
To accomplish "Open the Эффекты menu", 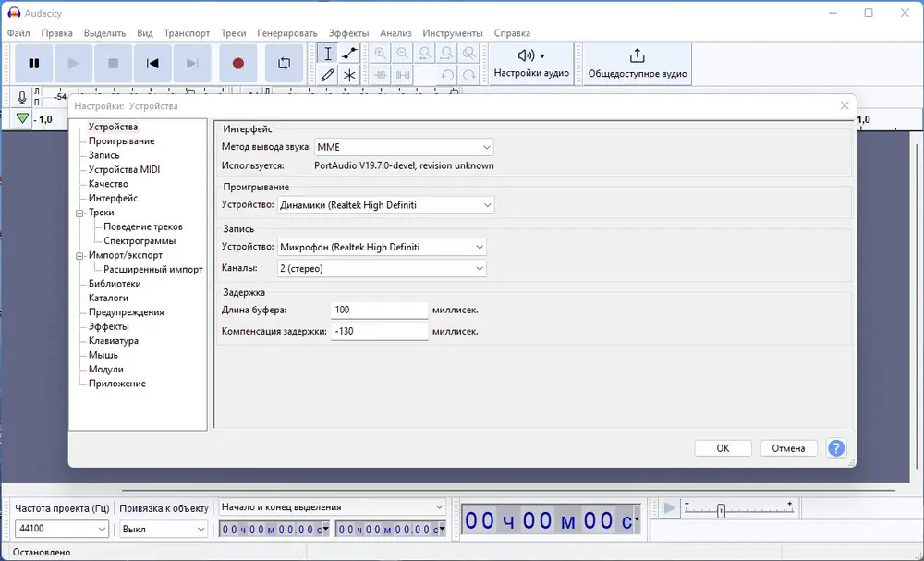I will pos(348,33).
